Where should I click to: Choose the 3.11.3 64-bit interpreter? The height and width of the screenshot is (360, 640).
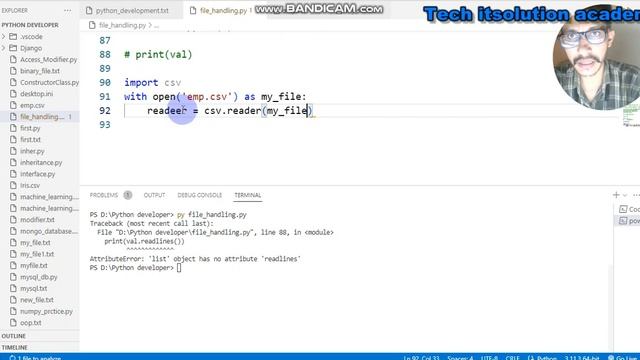coord(582,357)
